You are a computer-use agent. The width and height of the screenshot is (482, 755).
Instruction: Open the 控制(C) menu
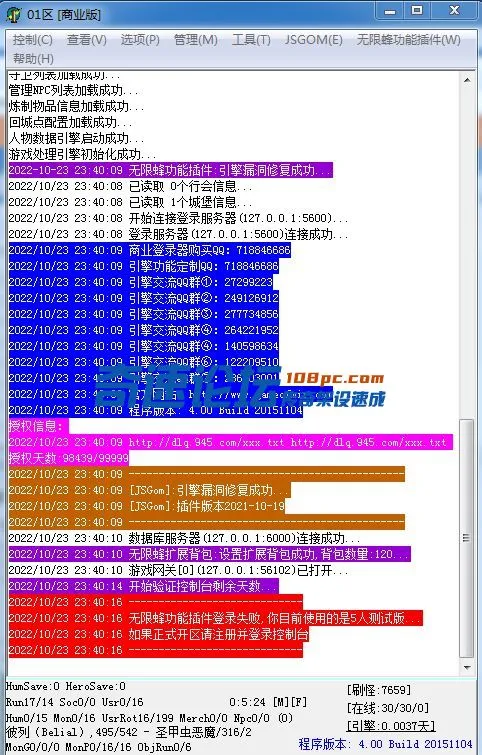tap(32, 39)
